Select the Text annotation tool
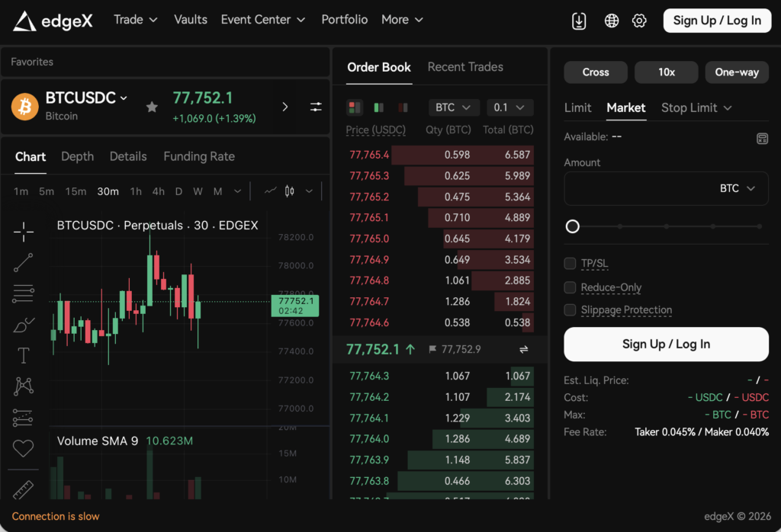The height and width of the screenshot is (532, 781). click(x=24, y=355)
